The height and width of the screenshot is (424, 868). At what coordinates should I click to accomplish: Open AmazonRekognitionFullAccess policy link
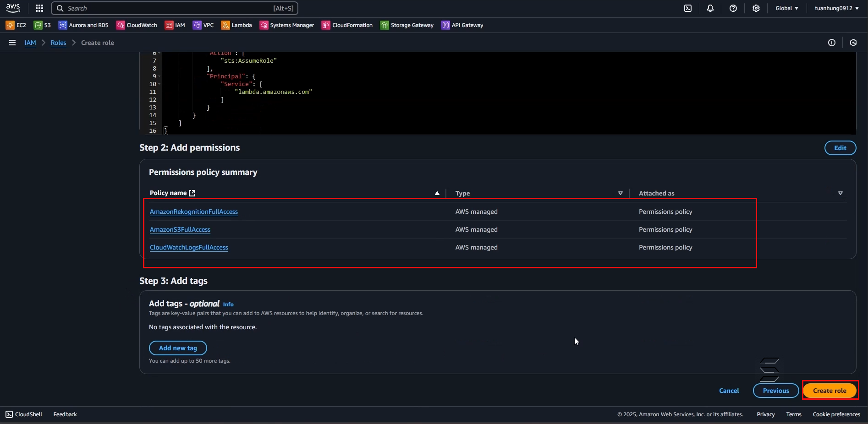pos(194,212)
